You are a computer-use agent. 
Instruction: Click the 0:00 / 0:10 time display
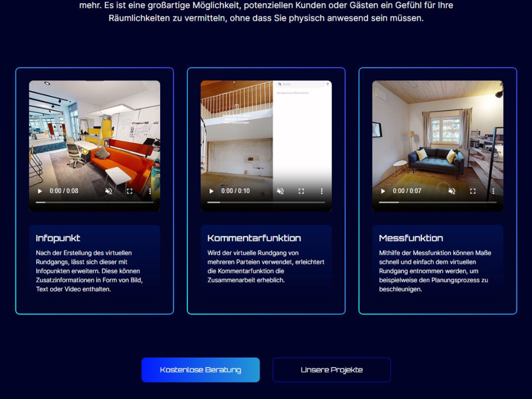point(236,191)
